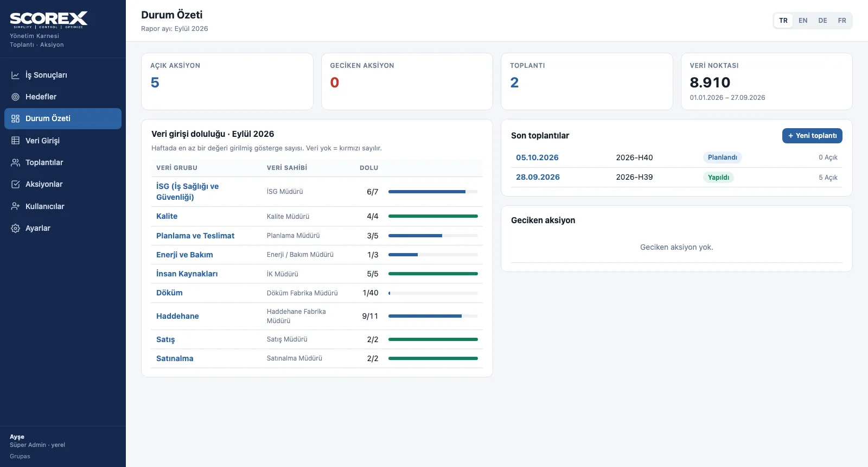Open Aksiyonlar in sidebar
The width and height of the screenshot is (868, 467).
pos(63,184)
